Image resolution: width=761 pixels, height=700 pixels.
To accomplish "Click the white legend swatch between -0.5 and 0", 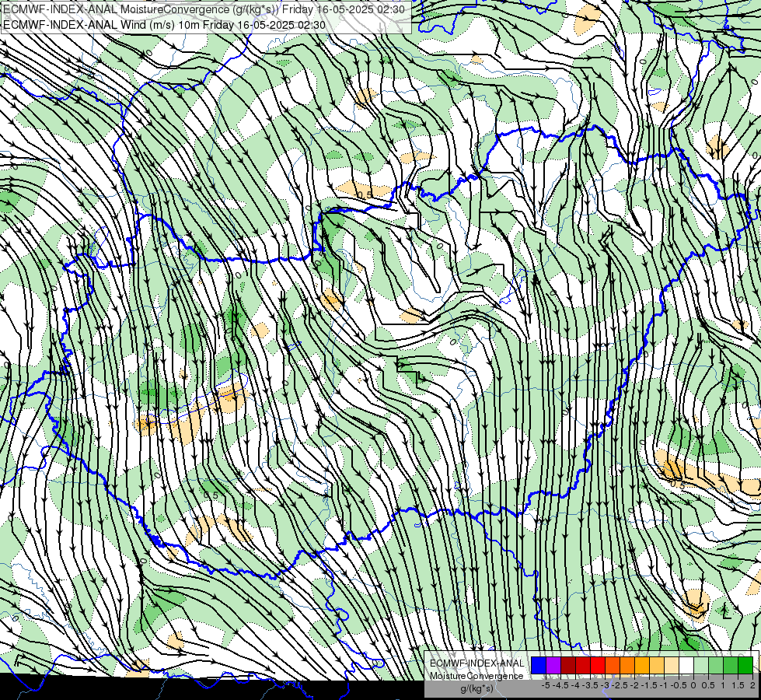I will click(x=686, y=665).
